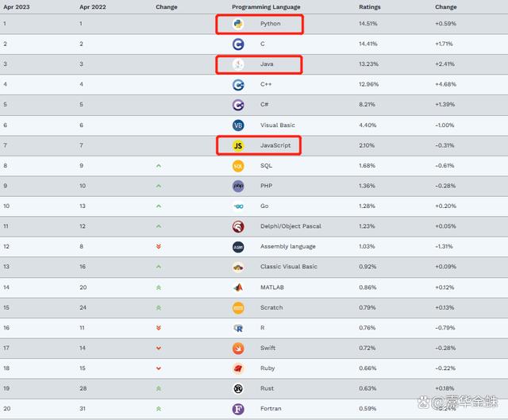Click the Swift logo icon
The width and height of the screenshot is (508, 420).
coord(238,348)
